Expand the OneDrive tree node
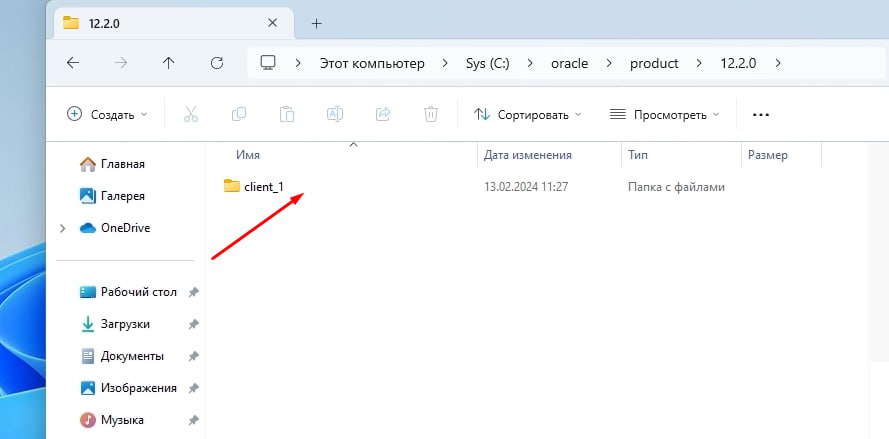 [x=62, y=229]
